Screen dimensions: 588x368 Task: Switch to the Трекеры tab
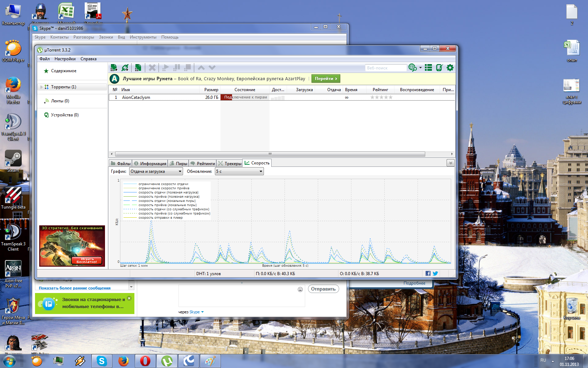coord(230,164)
